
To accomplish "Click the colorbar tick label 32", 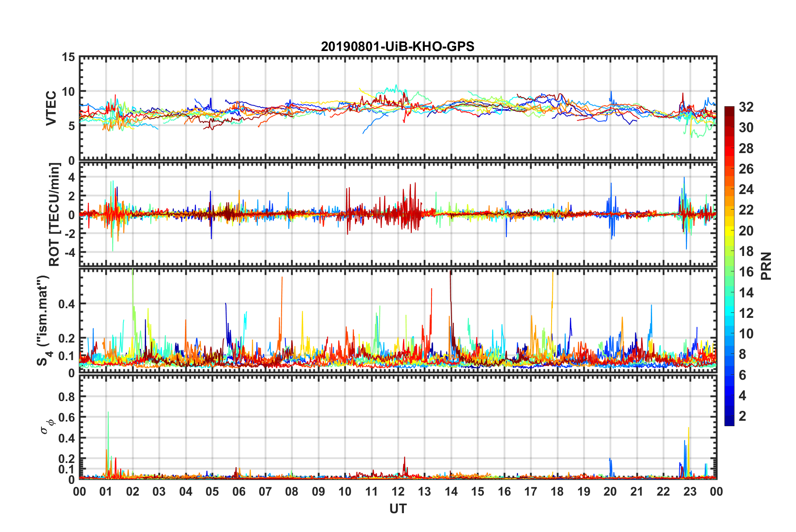I will pos(746,107).
